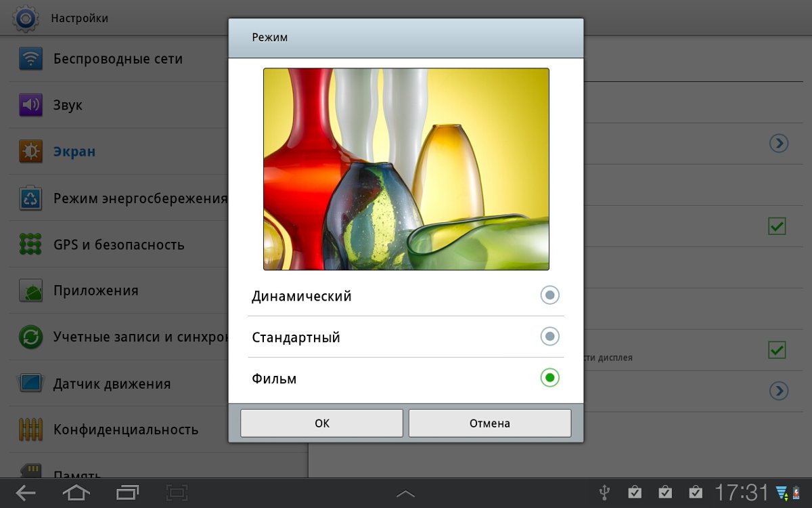Tap the Настройки header title
This screenshot has width=812, height=508.
80,18
